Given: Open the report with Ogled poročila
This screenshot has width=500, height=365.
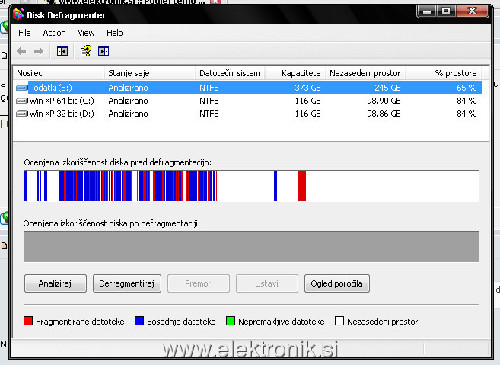Looking at the screenshot, I should click(337, 284).
